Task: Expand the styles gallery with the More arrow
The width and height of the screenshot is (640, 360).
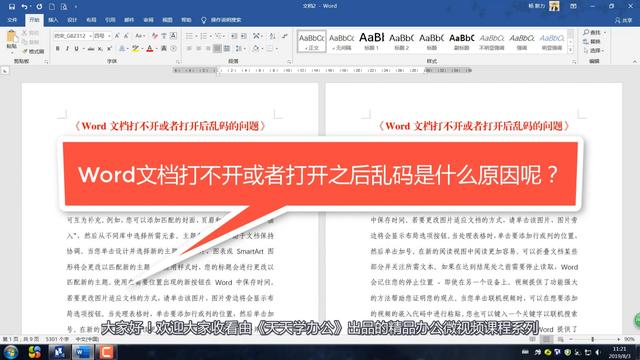Action: pyautogui.click(x=571, y=49)
